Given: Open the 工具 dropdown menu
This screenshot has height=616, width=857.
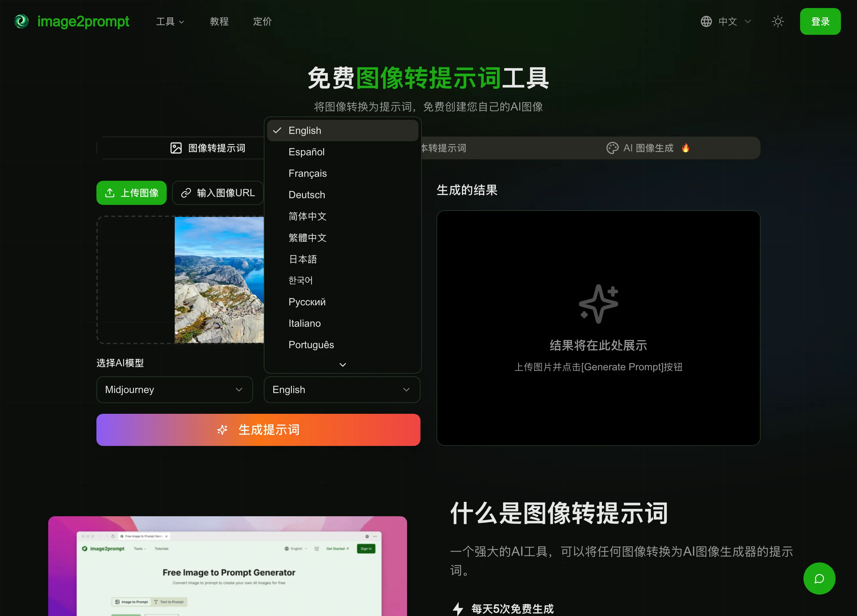Looking at the screenshot, I should (170, 21).
